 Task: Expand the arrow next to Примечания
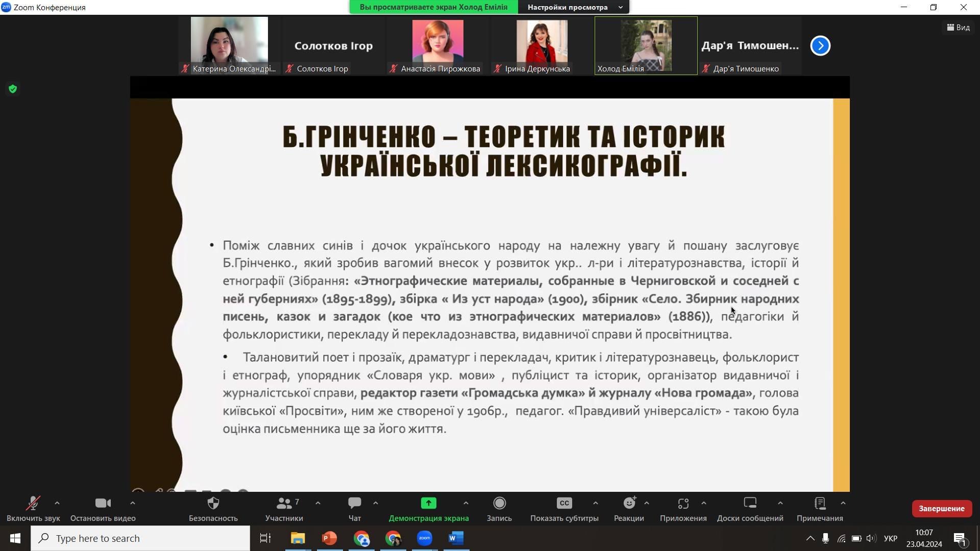click(x=843, y=504)
